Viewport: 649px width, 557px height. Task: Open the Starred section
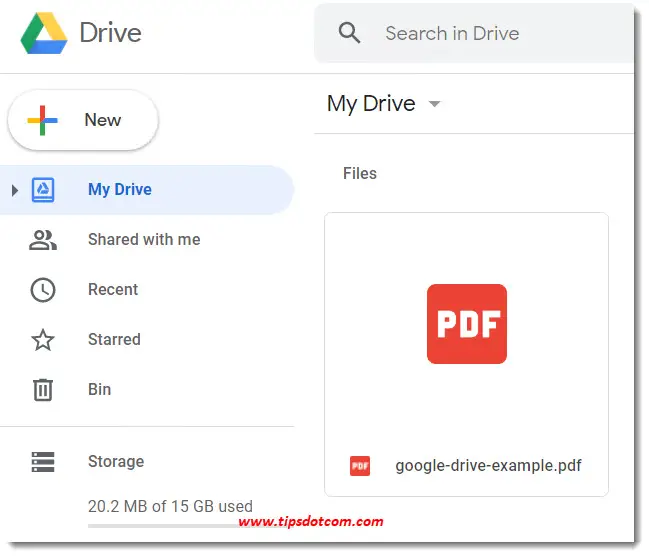[114, 340]
